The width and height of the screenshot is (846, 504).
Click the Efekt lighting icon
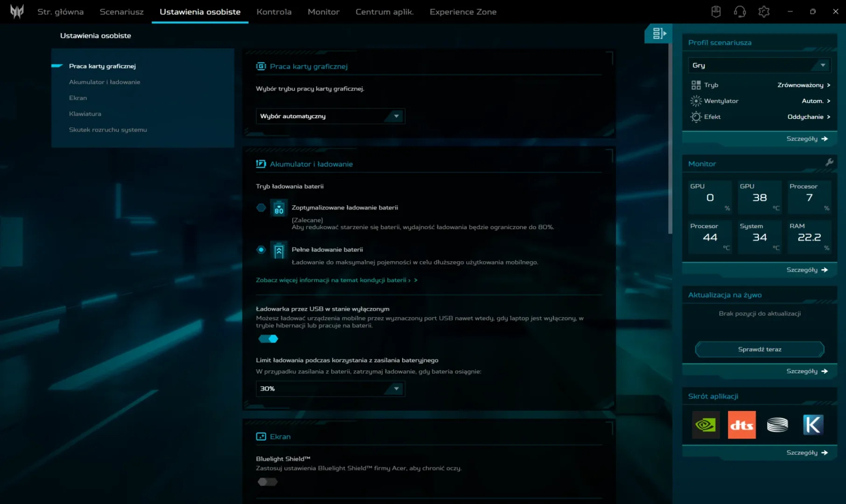click(x=696, y=117)
